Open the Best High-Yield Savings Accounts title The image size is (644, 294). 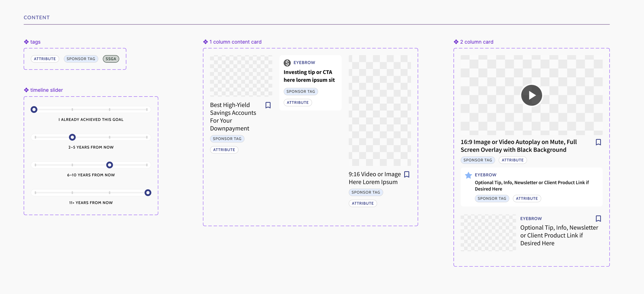[x=233, y=117]
